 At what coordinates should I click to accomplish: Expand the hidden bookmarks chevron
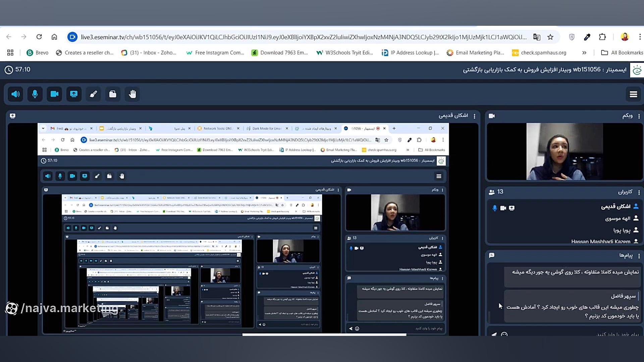[x=584, y=53]
